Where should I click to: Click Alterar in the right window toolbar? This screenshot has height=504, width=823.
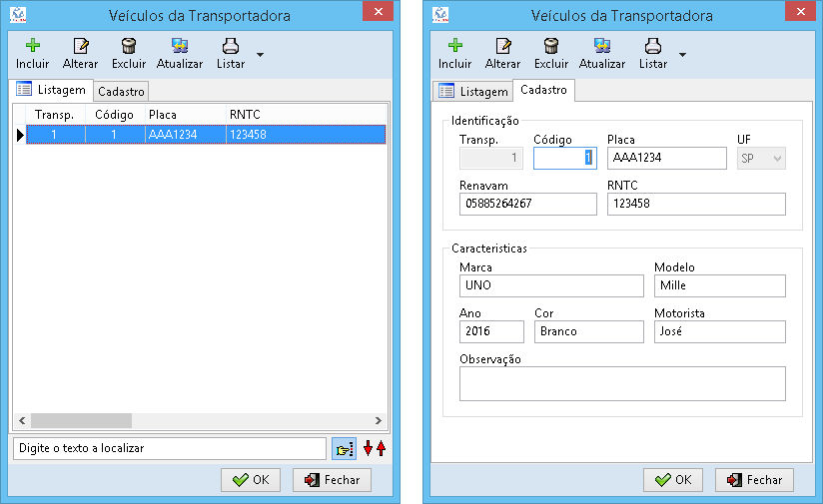[502, 54]
